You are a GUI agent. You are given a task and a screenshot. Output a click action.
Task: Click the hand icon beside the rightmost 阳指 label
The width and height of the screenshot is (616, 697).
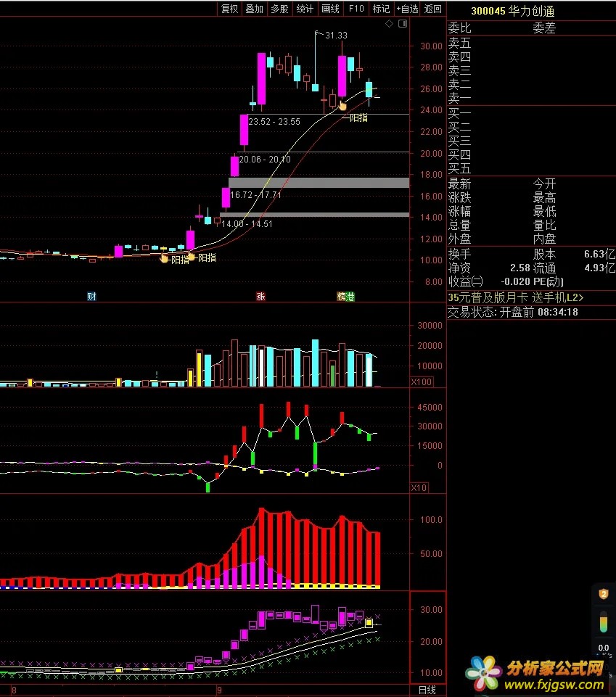pyautogui.click(x=342, y=106)
